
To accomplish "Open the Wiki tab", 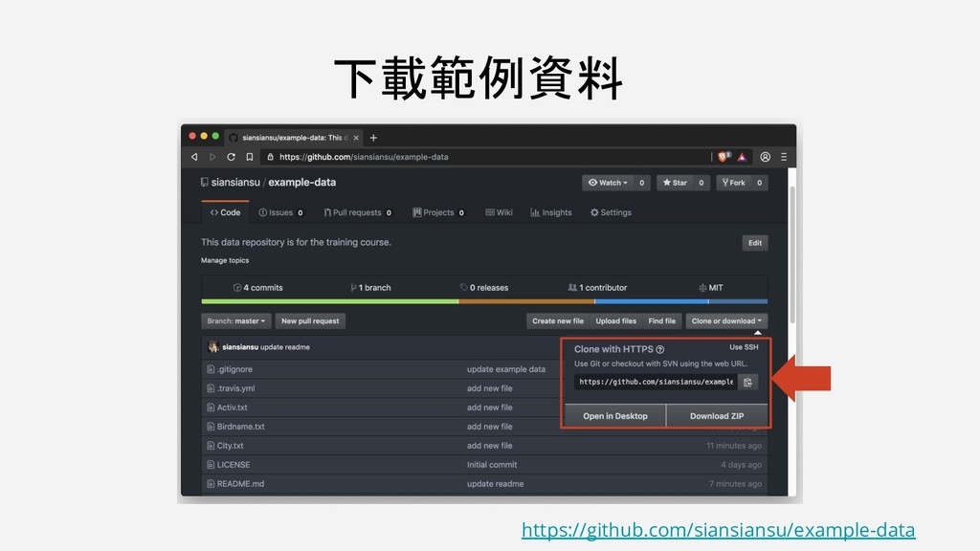I will (x=499, y=212).
